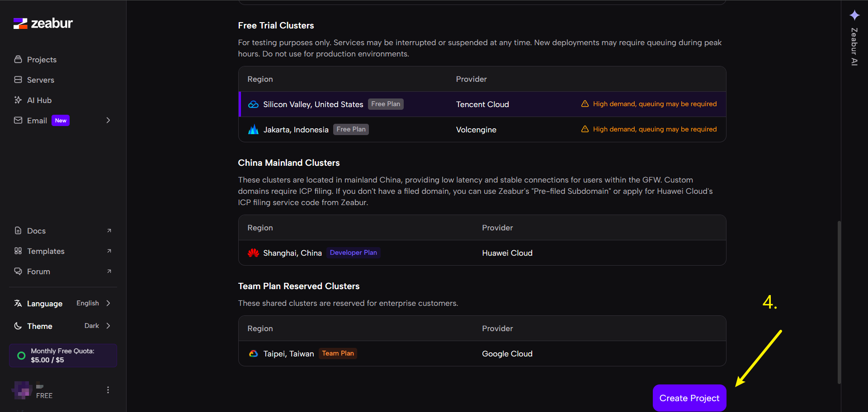Expand the Language chevron
Viewport: 868px width, 412px height.
(x=108, y=303)
